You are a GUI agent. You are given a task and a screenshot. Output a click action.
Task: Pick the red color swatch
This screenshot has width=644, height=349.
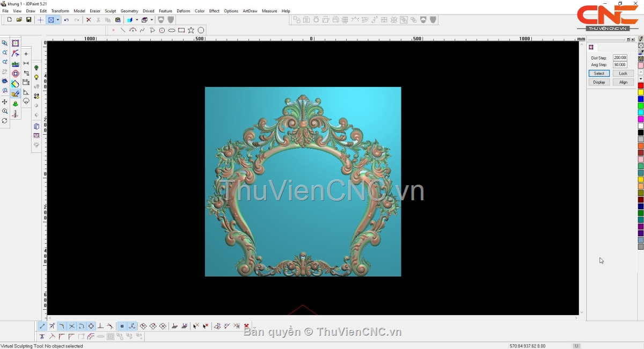[641, 86]
